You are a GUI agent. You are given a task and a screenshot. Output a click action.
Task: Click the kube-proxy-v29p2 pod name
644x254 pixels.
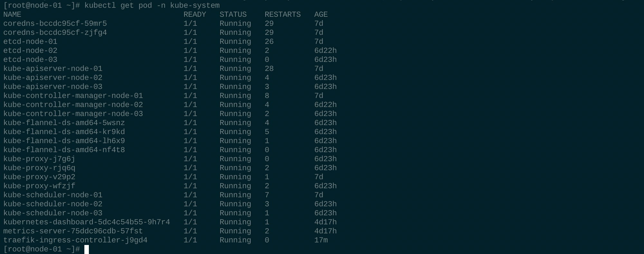pyautogui.click(x=39, y=177)
